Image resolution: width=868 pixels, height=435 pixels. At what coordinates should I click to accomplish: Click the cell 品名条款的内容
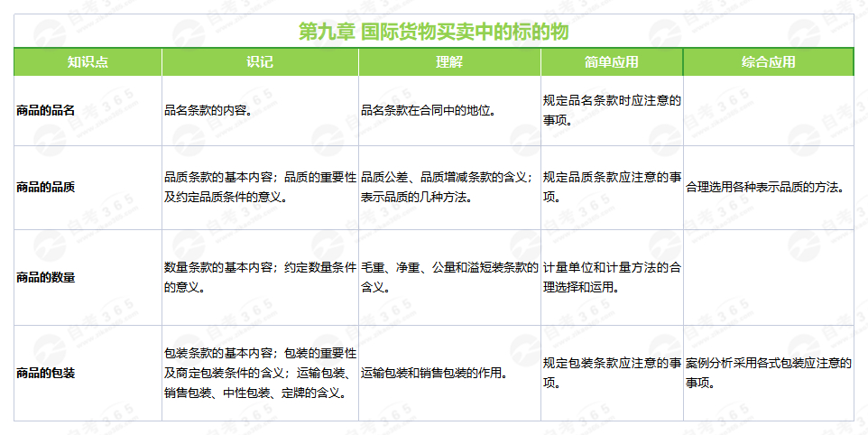[208, 110]
